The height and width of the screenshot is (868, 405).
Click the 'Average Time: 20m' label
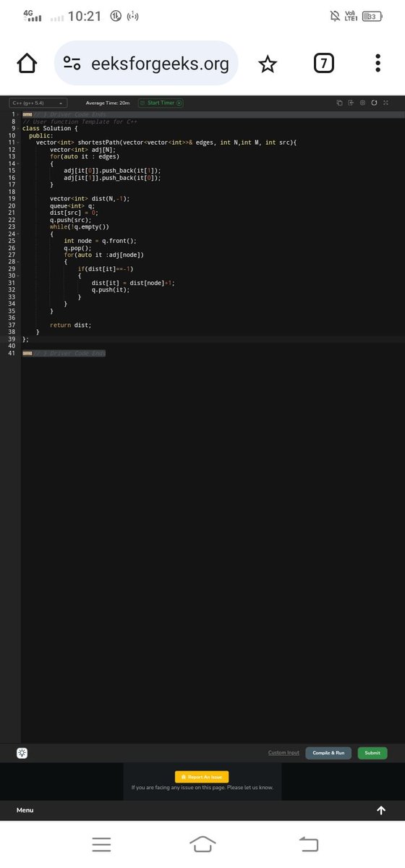pyautogui.click(x=108, y=103)
